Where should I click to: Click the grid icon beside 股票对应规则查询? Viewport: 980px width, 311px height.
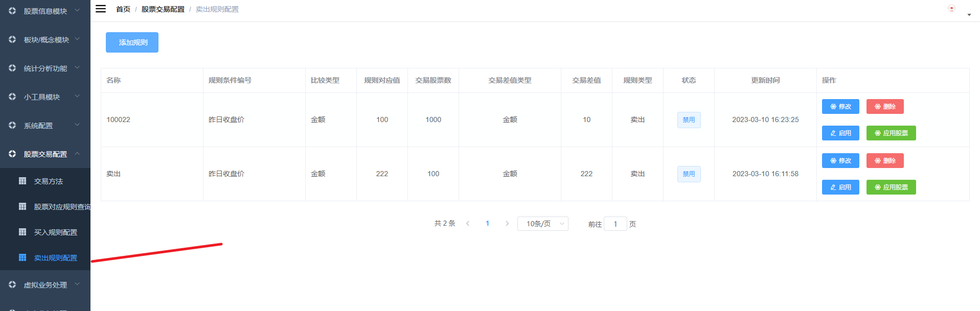point(22,206)
